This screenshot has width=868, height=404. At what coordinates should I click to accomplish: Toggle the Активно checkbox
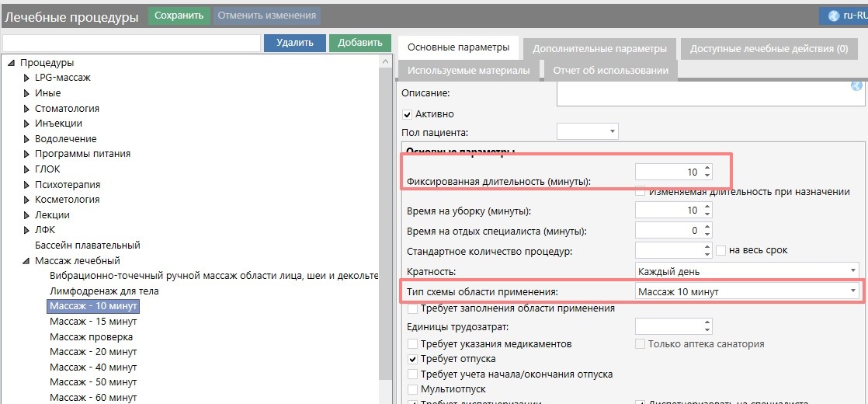pyautogui.click(x=408, y=114)
